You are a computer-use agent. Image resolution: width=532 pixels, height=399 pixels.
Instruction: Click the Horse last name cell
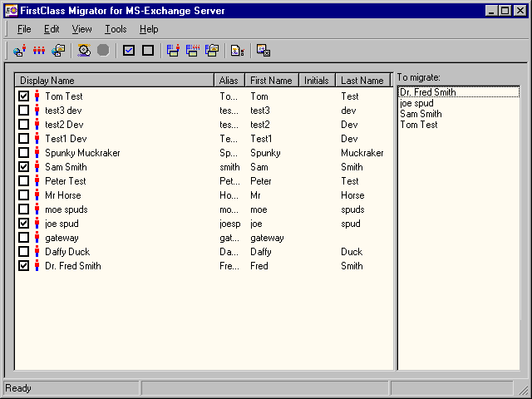click(352, 195)
